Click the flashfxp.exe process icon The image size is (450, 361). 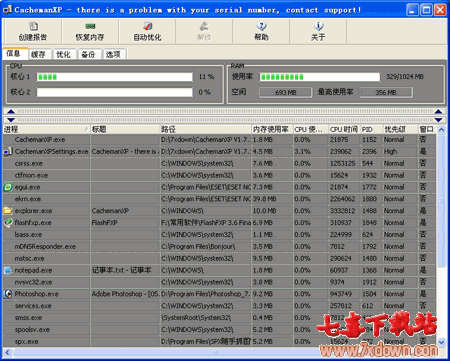pyautogui.click(x=8, y=223)
